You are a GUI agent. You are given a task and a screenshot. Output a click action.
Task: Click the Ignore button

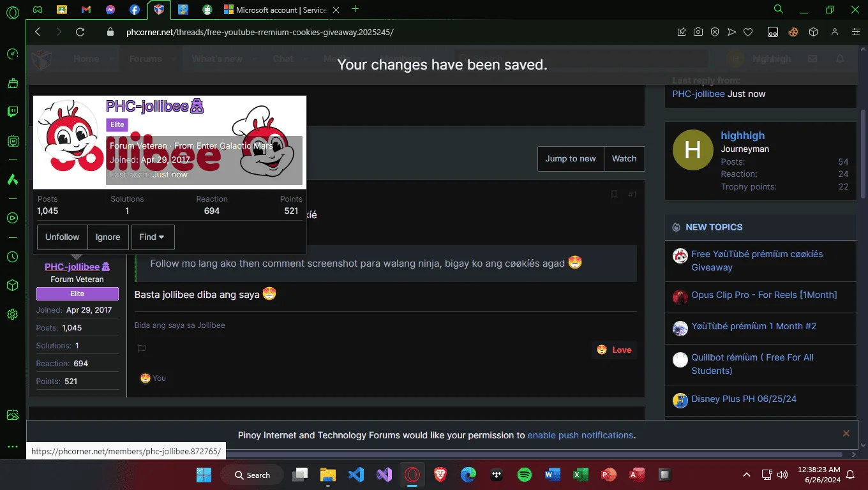(x=108, y=237)
